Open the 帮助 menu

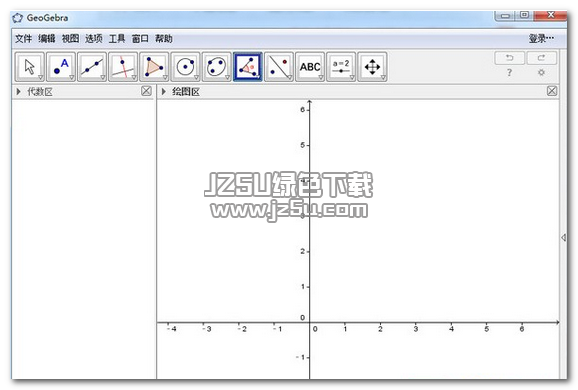click(164, 38)
